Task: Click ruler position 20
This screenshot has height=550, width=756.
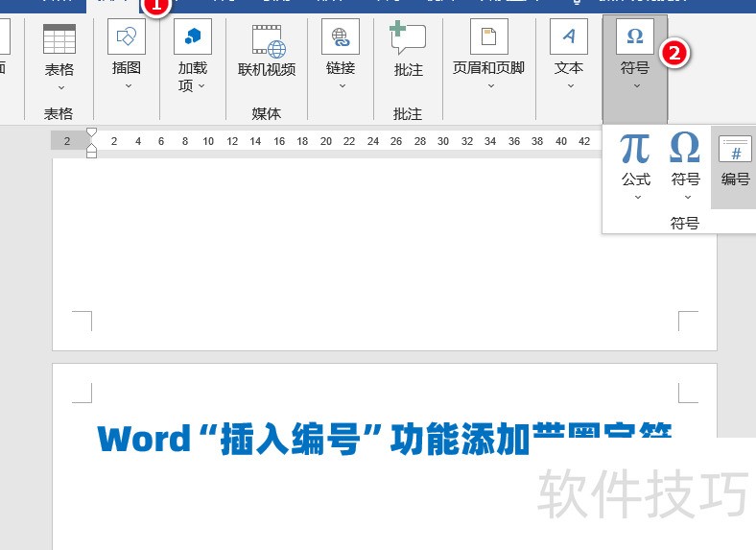Action: point(326,141)
